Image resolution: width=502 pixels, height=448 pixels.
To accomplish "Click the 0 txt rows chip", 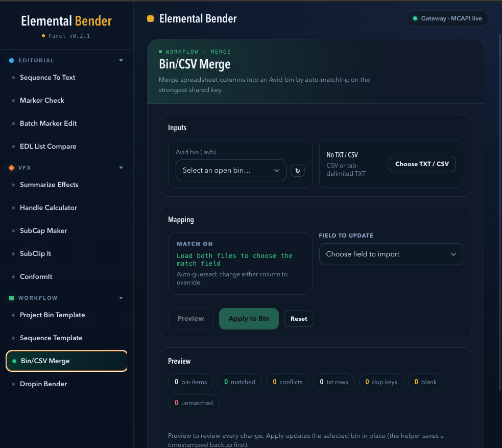I will pos(334,382).
